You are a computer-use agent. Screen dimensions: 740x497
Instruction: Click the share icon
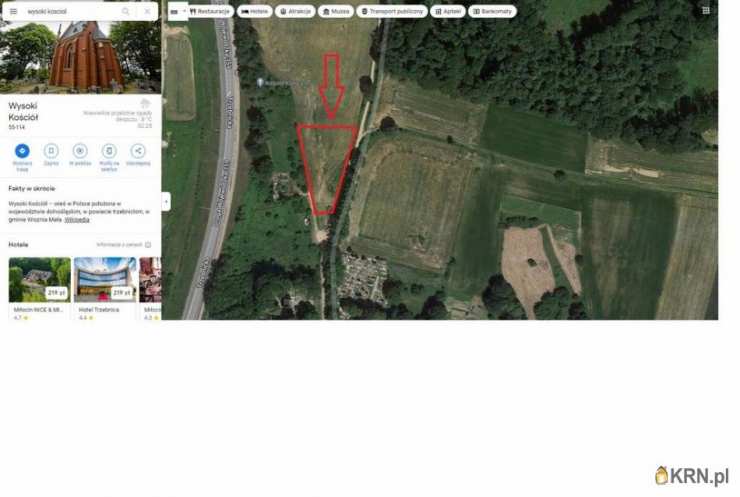pyautogui.click(x=138, y=151)
